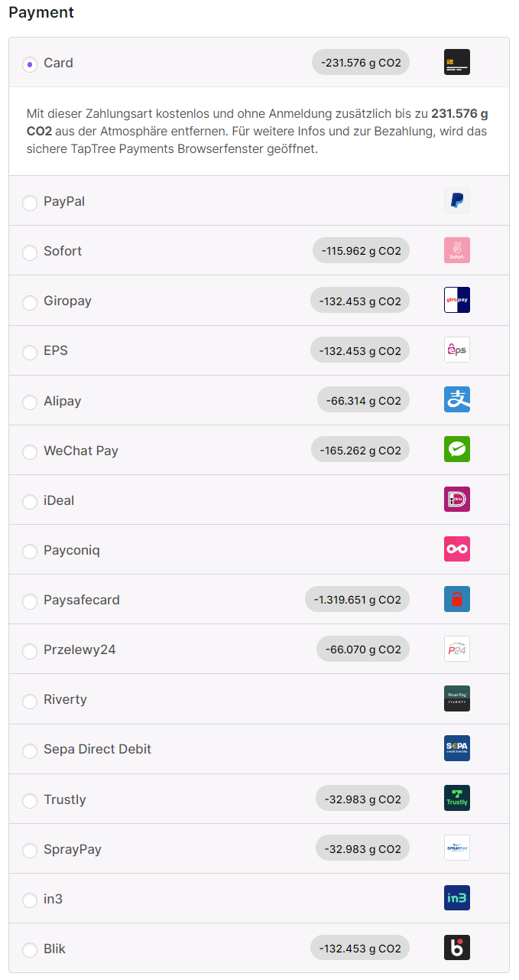Click the Card -231.576 g CO2 badge
The height and width of the screenshot is (980, 519).
click(361, 63)
